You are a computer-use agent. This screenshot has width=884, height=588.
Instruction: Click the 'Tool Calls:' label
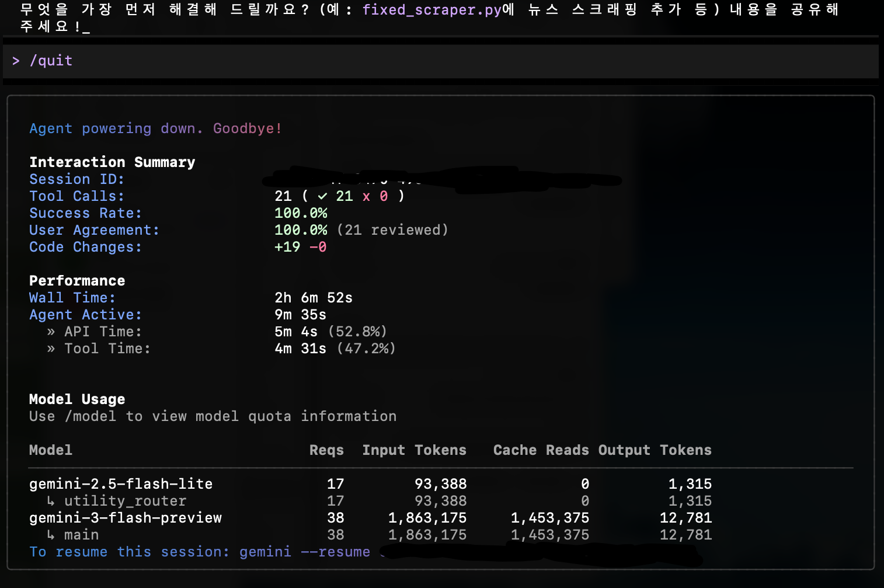[x=76, y=196]
